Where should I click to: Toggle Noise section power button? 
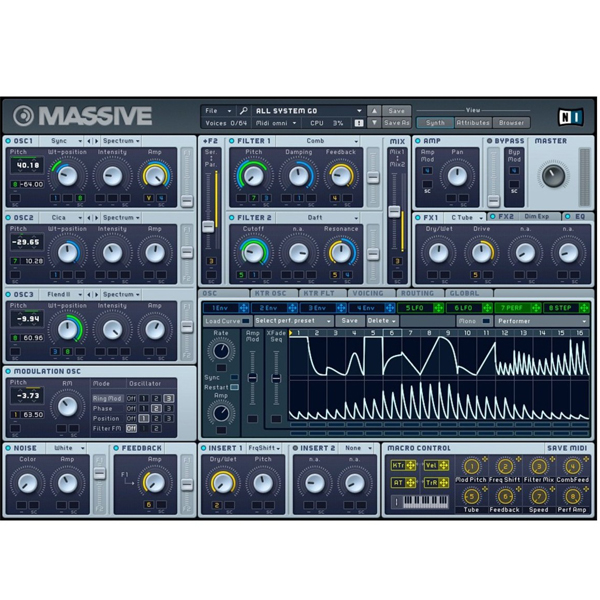tap(8, 448)
